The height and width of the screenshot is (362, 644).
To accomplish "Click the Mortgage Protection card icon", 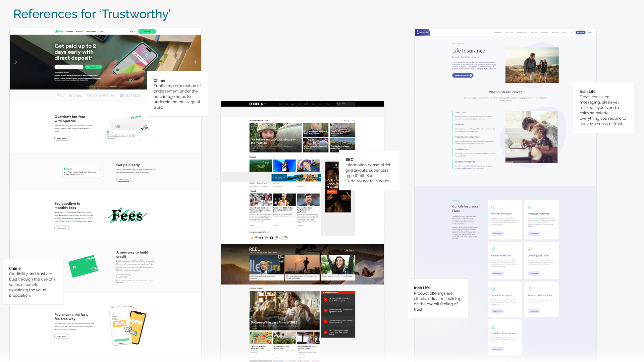I will (x=530, y=208).
